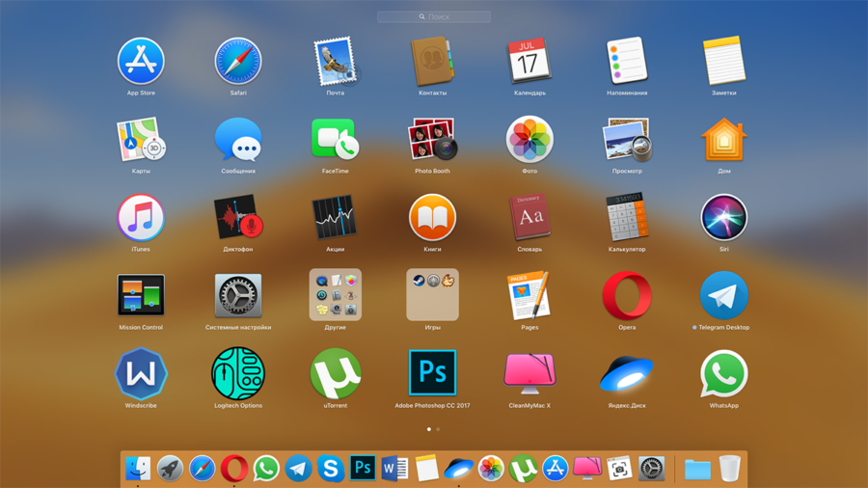The image size is (868, 488).
Task: Open Siri from Launchpad
Action: coord(723,218)
